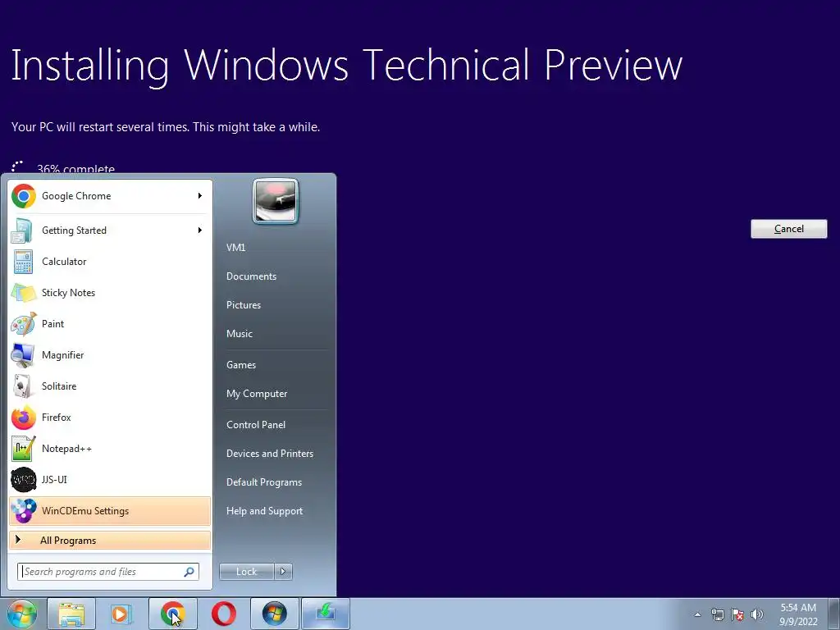This screenshot has width=840, height=630.
Task: Click the Windows Start orb
Action: tap(22, 614)
